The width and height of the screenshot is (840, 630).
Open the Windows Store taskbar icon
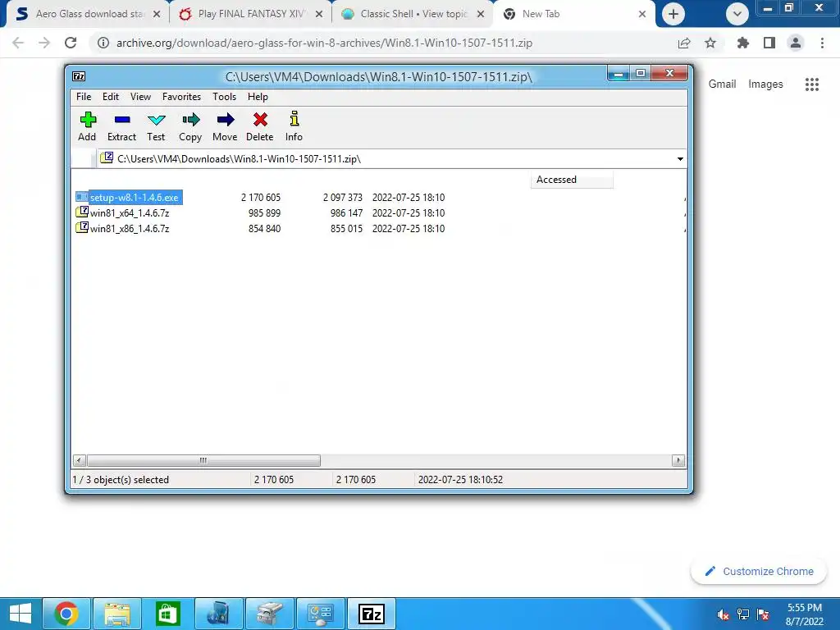(167, 614)
